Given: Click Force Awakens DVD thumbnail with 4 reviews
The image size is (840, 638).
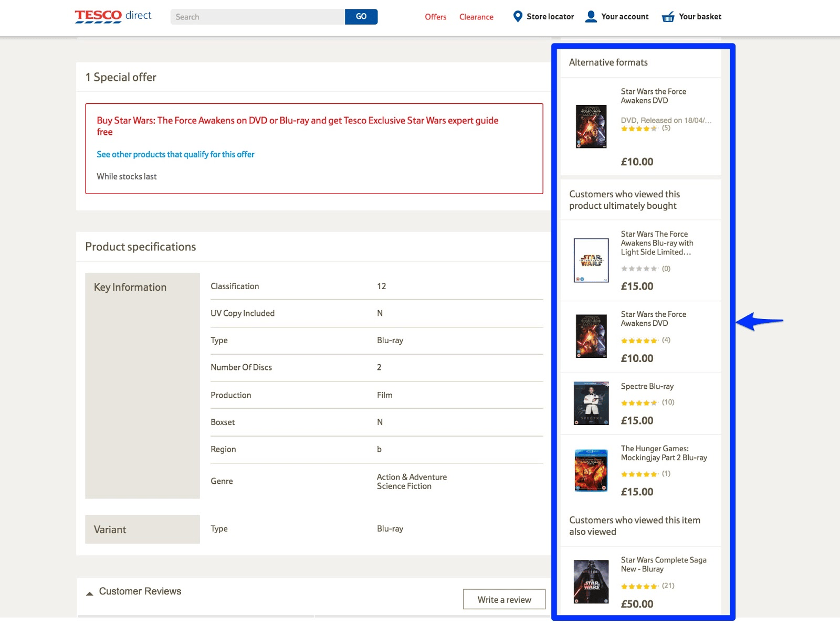Looking at the screenshot, I should coord(591,336).
